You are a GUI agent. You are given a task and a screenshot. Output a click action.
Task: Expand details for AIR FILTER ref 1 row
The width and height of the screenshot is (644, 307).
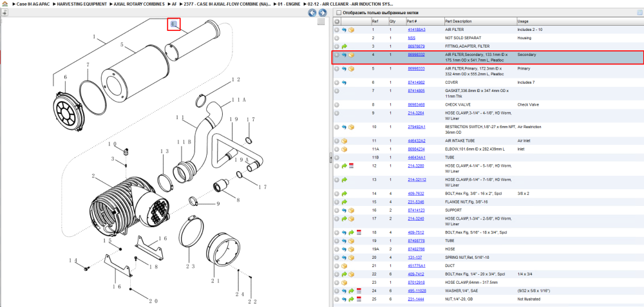337,30
